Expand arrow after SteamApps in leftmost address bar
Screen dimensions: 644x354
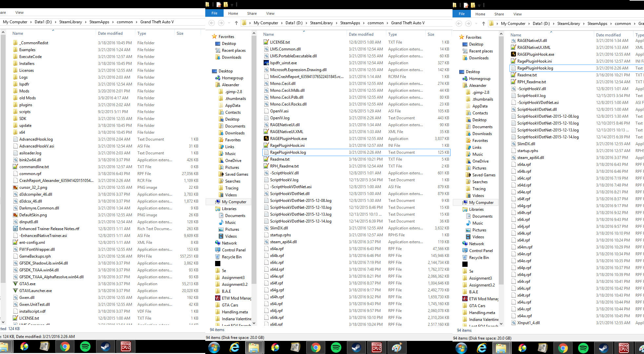coord(113,22)
